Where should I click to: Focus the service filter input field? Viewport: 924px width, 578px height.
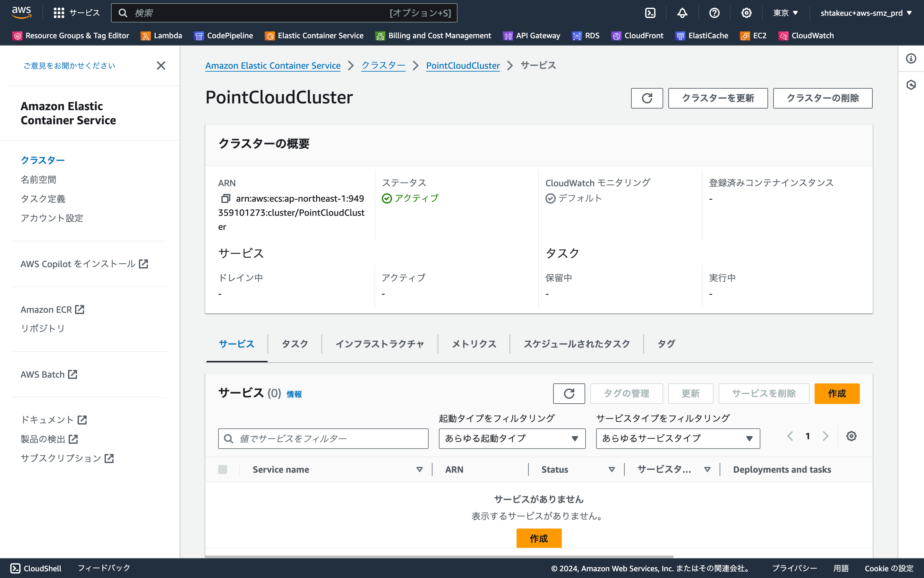pos(323,438)
